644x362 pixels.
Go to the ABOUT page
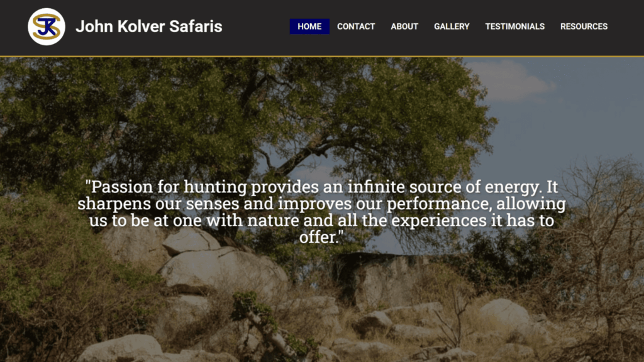point(404,26)
